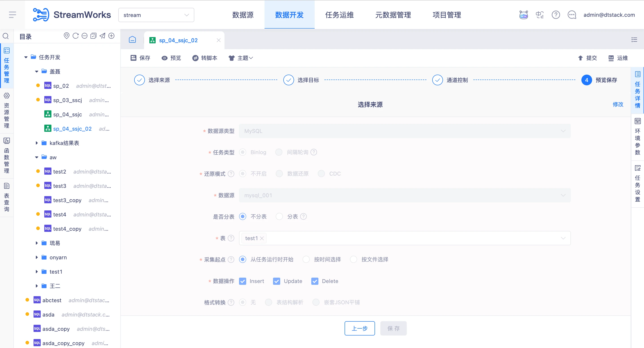The image size is (644, 348).
Task: Click the batch select icon in directory header
Action: click(93, 36)
